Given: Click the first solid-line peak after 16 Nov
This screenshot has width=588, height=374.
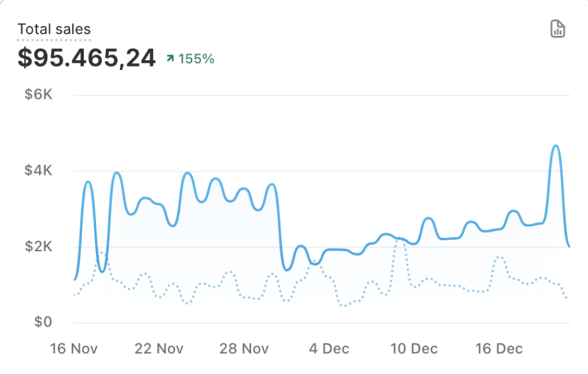Looking at the screenshot, I should coord(88,182).
